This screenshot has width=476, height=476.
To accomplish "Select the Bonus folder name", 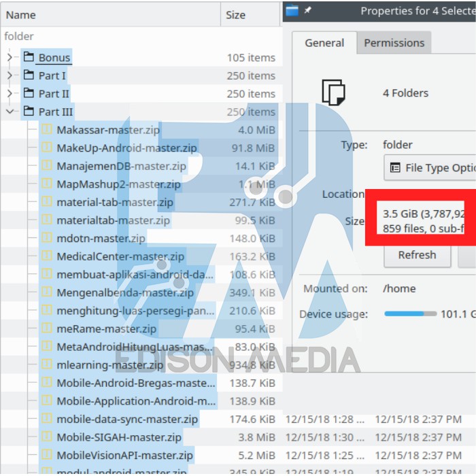I will click(54, 57).
